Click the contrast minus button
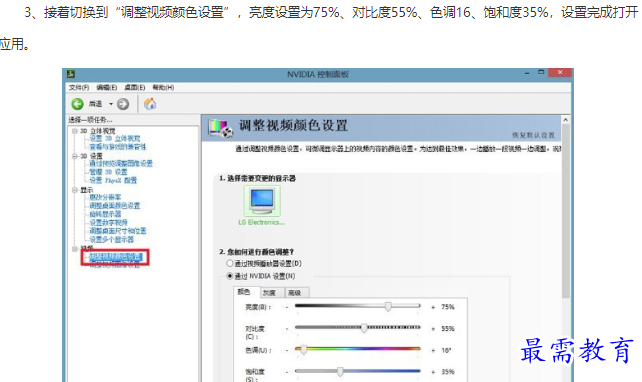 pos(287,328)
